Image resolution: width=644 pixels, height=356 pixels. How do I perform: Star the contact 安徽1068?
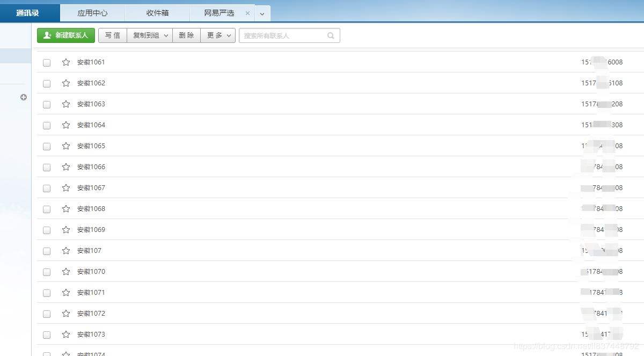pyautogui.click(x=66, y=209)
